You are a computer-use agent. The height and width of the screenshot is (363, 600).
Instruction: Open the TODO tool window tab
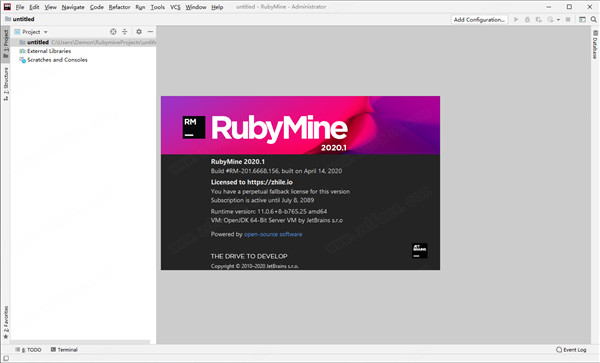point(28,350)
